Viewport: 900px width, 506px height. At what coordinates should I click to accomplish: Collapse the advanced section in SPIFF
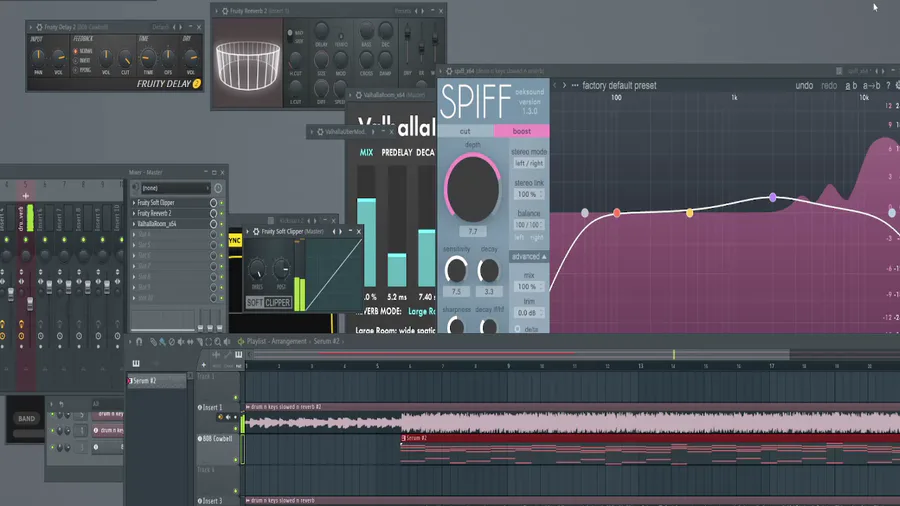(x=529, y=256)
